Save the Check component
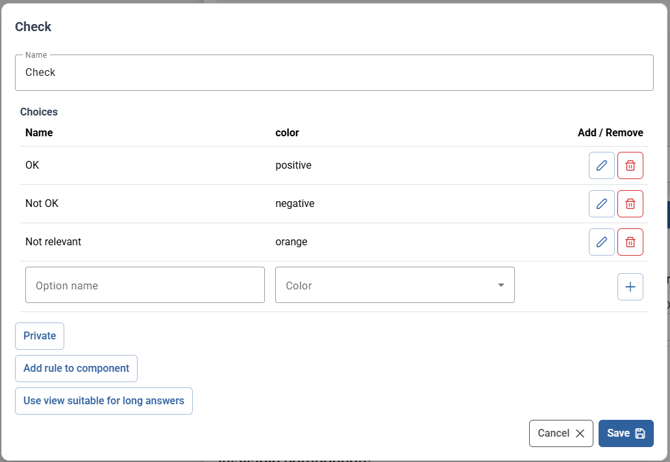Viewport: 670px width, 462px height. coord(626,433)
